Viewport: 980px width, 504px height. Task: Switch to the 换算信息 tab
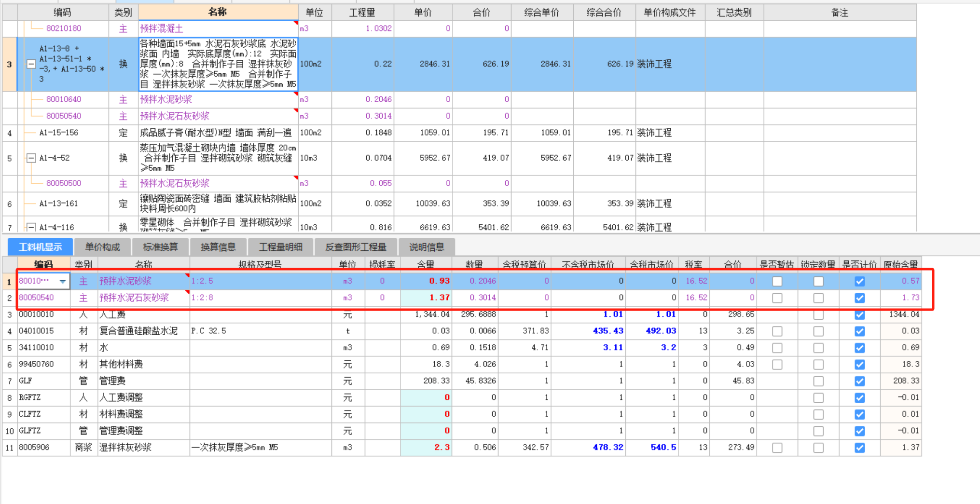click(218, 247)
